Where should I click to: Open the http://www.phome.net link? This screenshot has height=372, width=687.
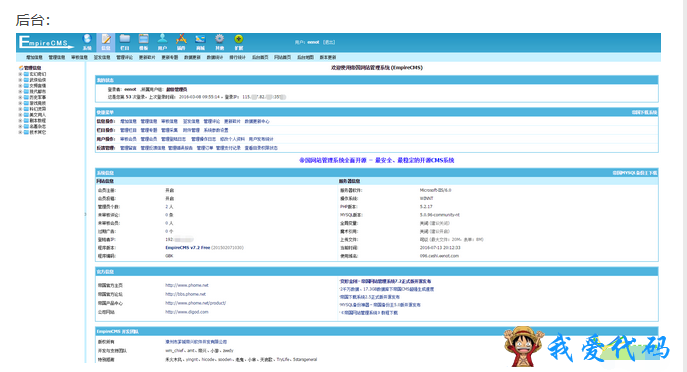pyautogui.click(x=187, y=285)
